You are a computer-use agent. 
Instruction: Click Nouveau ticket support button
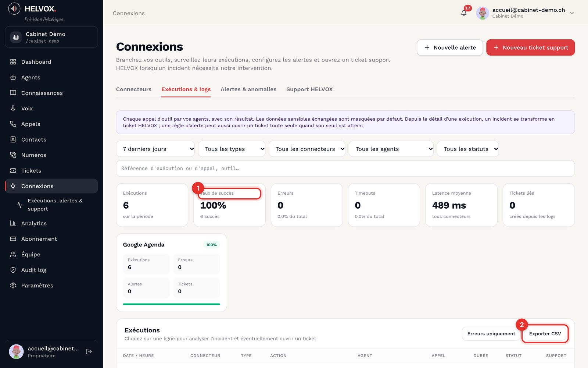[x=530, y=47]
